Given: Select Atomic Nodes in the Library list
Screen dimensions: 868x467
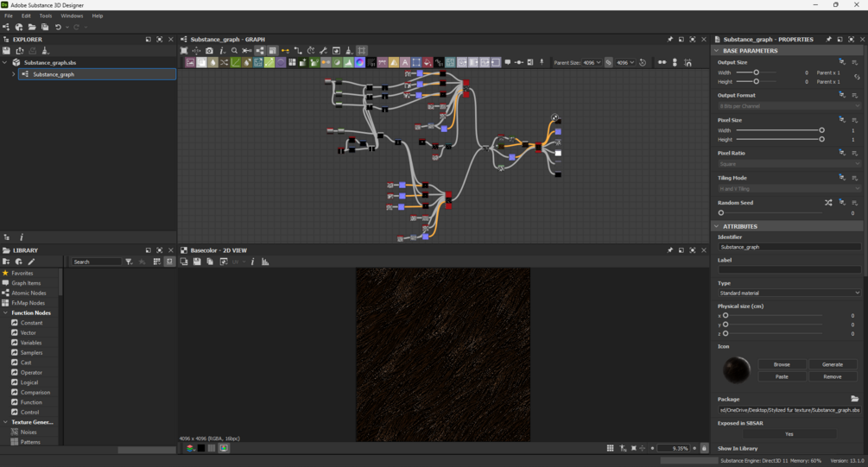Looking at the screenshot, I should pos(29,293).
